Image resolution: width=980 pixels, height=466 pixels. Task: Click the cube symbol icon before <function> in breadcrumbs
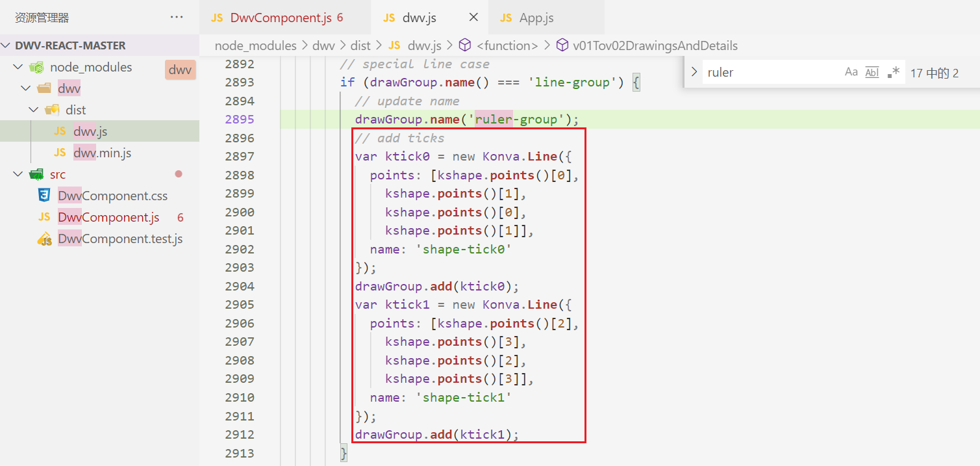tap(464, 45)
